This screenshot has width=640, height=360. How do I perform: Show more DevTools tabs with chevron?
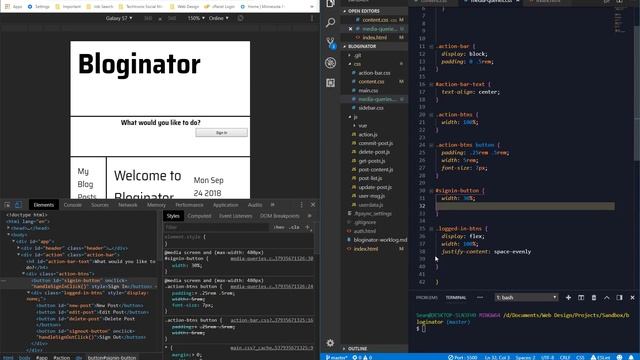click(x=273, y=205)
